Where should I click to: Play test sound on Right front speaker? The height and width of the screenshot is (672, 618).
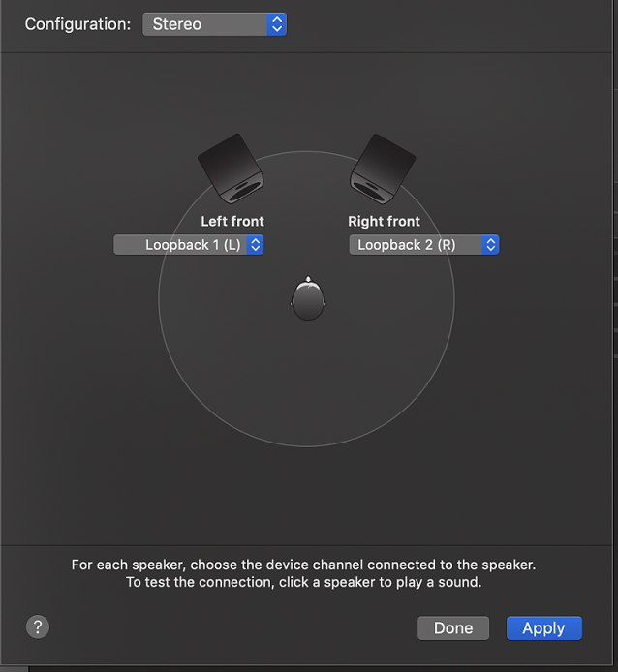383,168
